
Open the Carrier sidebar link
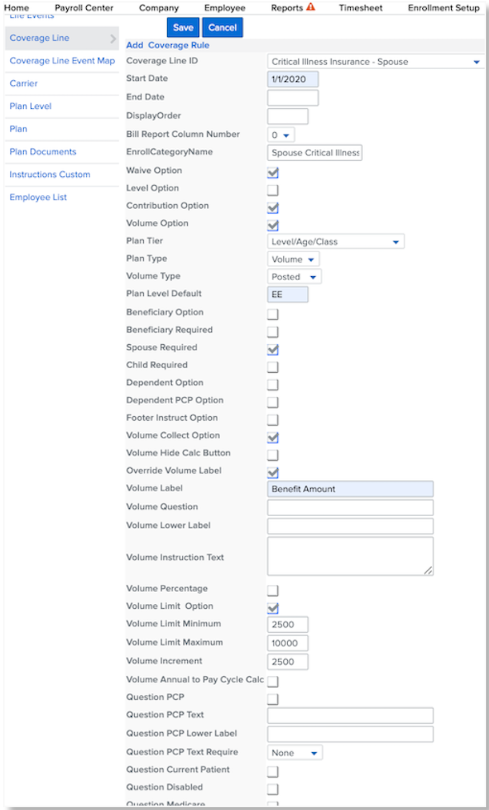point(23,83)
